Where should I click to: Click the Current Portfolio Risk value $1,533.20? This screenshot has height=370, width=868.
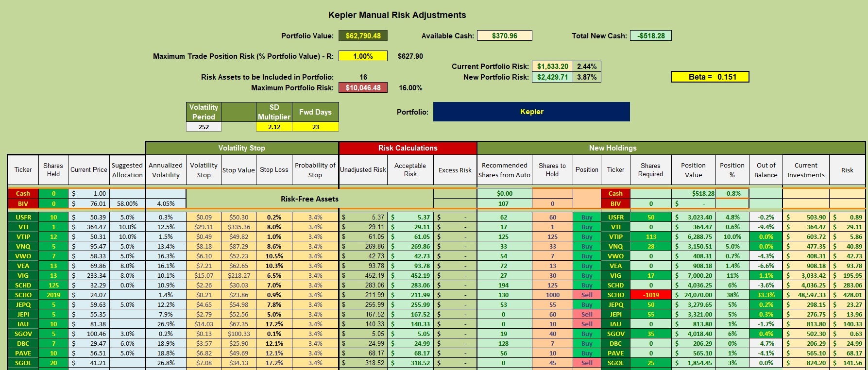point(552,67)
